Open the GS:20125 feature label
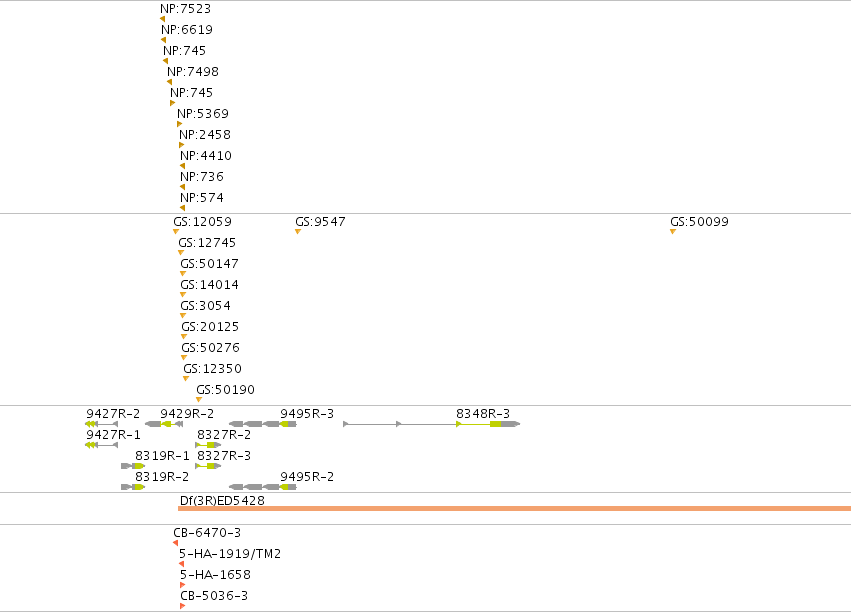 [x=210, y=327]
